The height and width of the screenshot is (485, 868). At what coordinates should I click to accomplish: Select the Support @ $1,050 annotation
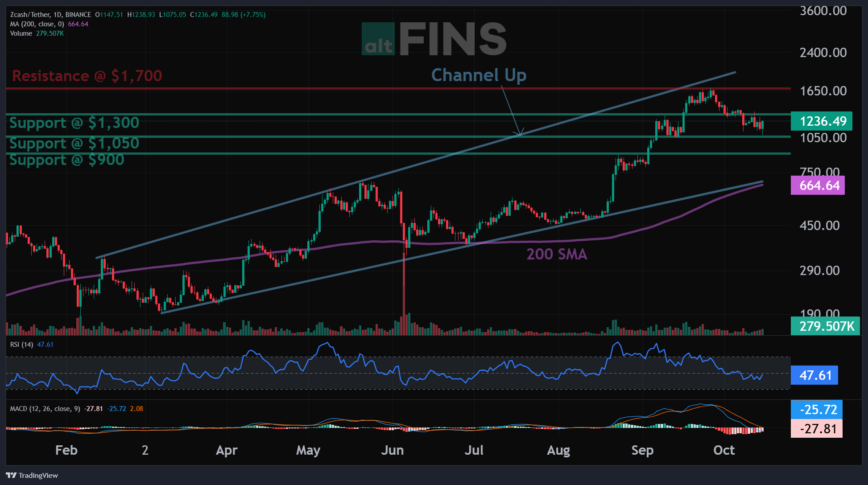pyautogui.click(x=74, y=143)
